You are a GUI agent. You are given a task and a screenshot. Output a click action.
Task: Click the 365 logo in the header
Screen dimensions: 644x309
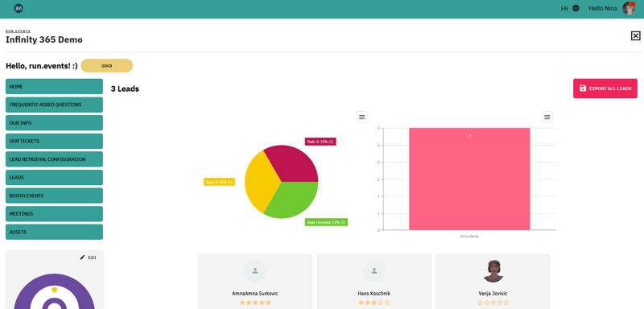(x=19, y=8)
